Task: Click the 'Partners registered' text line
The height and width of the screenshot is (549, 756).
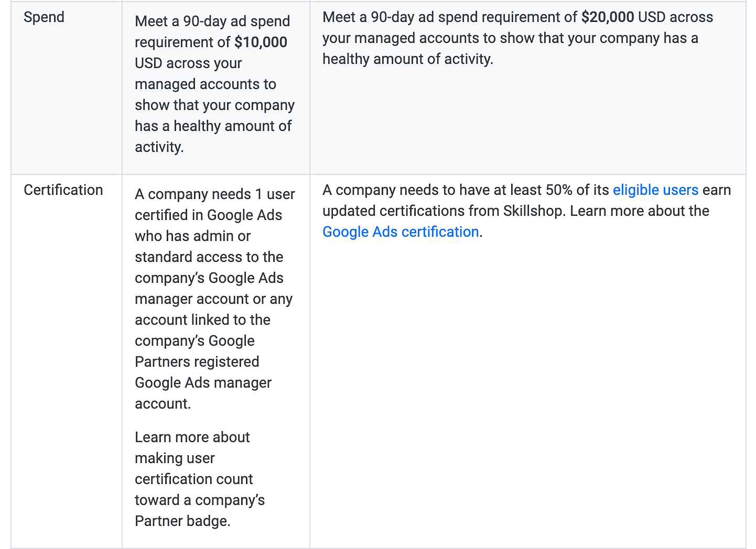Action: (x=197, y=362)
